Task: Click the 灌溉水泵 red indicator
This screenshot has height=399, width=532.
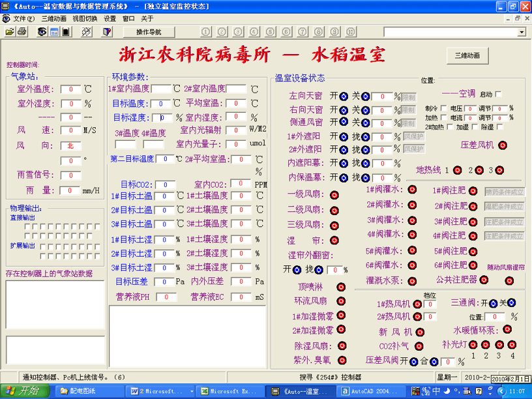Action: pos(412,280)
